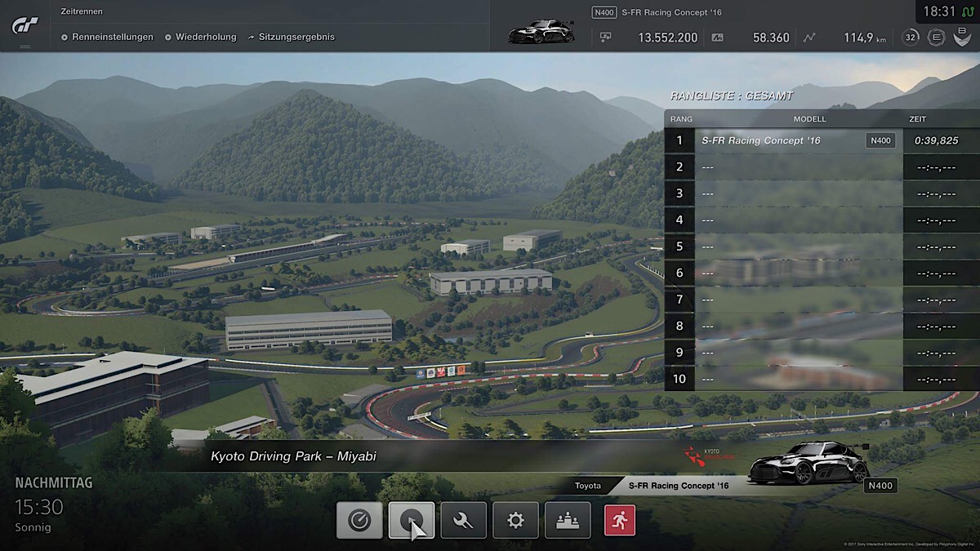Click the N400 badge in top bar
The height and width of the screenshot is (551, 980).
604,12
